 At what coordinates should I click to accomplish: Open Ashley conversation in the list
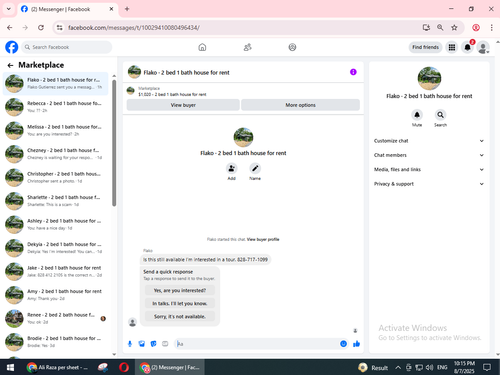55,225
